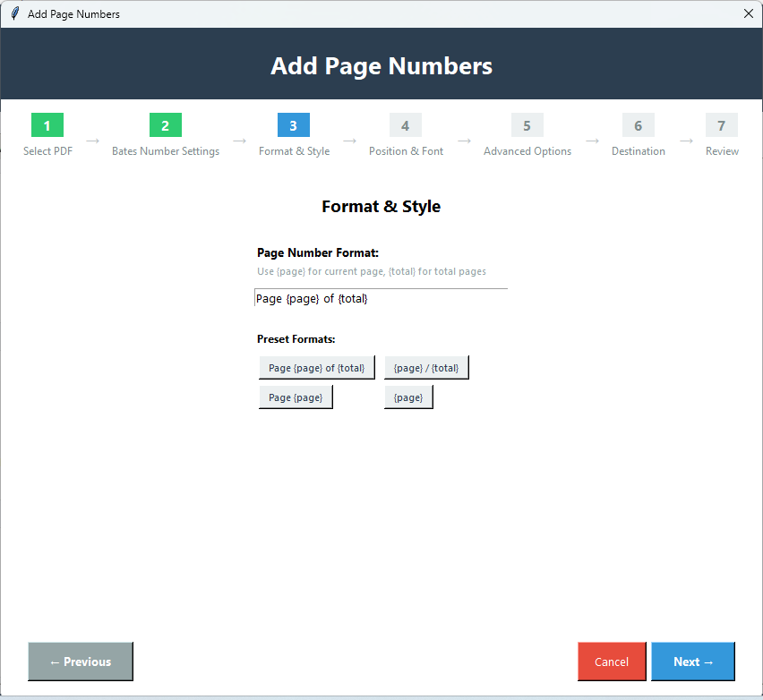Click the step 2 Bates Number Settings badge

coord(165,125)
